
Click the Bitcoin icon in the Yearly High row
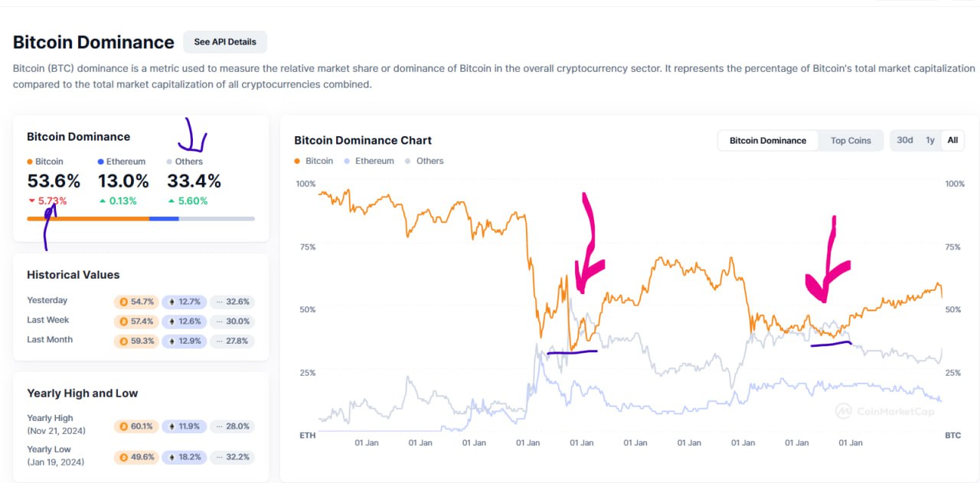(x=122, y=426)
